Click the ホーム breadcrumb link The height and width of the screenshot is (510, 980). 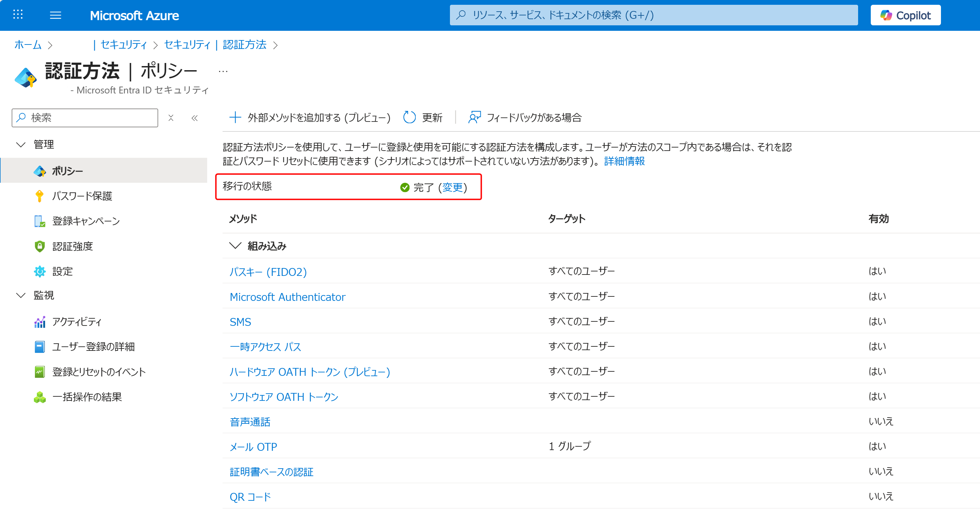click(x=28, y=45)
